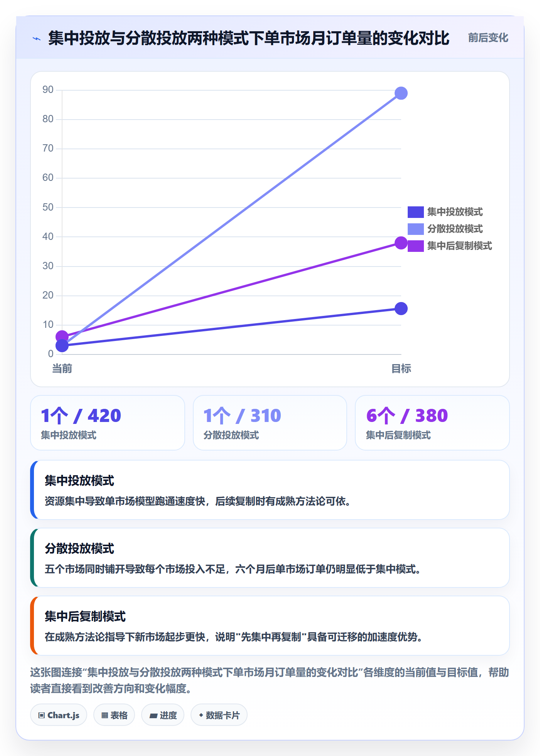
Task: Toggle the 分散投放模式 legend color swatch
Action: point(416,229)
